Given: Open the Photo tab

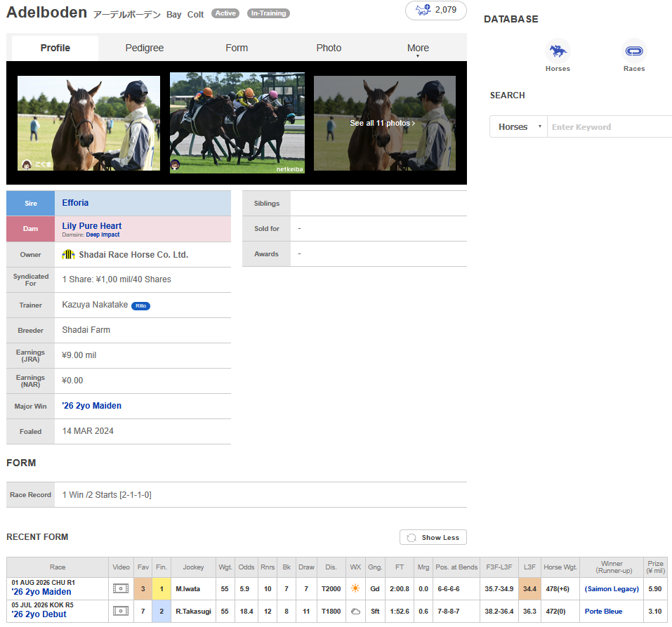Looking at the screenshot, I should tap(329, 48).
